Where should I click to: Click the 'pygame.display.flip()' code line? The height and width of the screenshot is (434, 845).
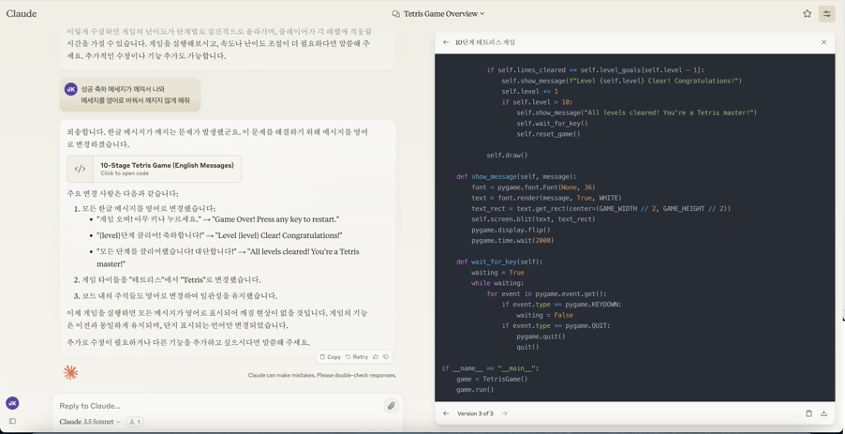[x=510, y=230]
